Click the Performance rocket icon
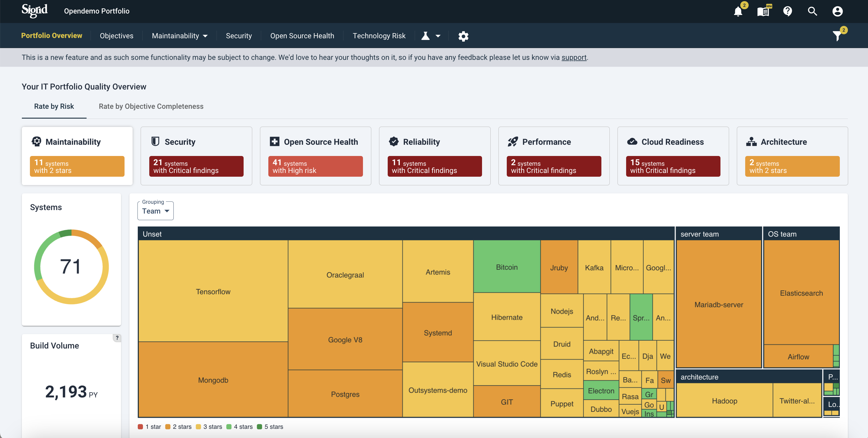 click(513, 142)
